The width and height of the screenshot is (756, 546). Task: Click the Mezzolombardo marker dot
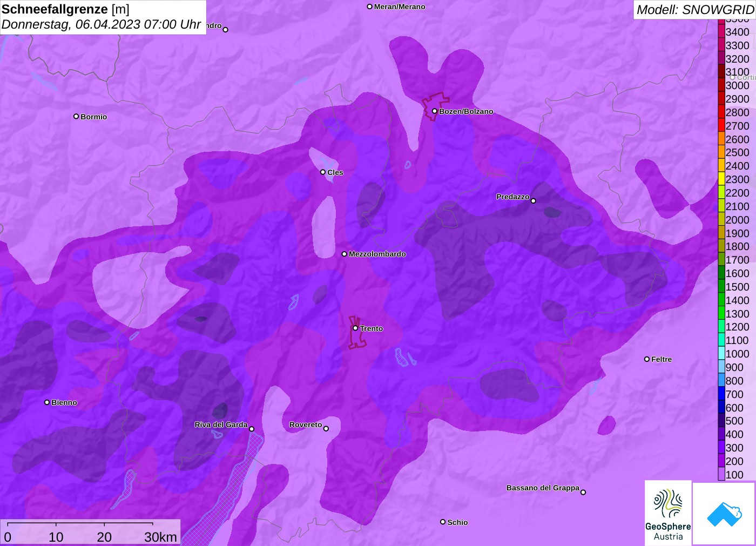tap(345, 253)
